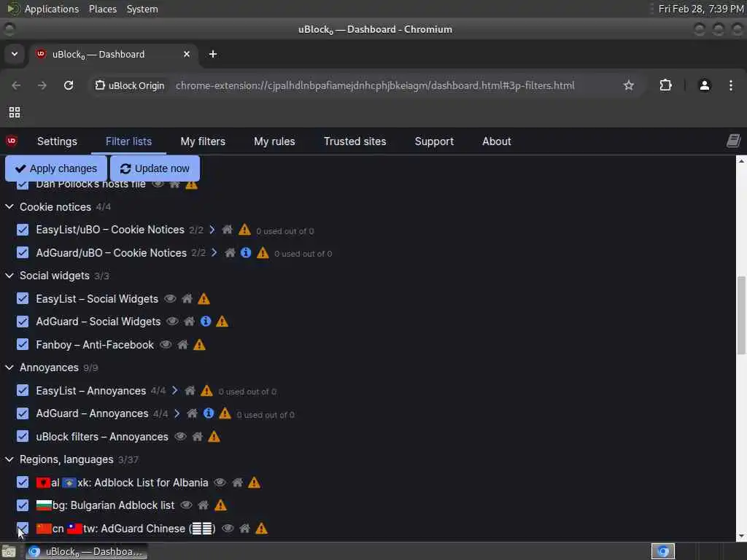
Task: Open home icon of AdGuard – Social Widgets
Action: [x=190, y=322]
